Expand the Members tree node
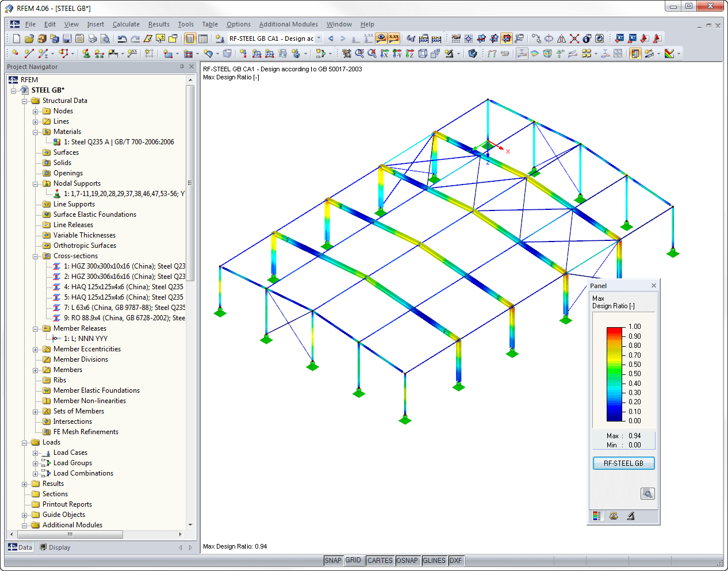The width and height of the screenshot is (728, 571). pos(36,370)
